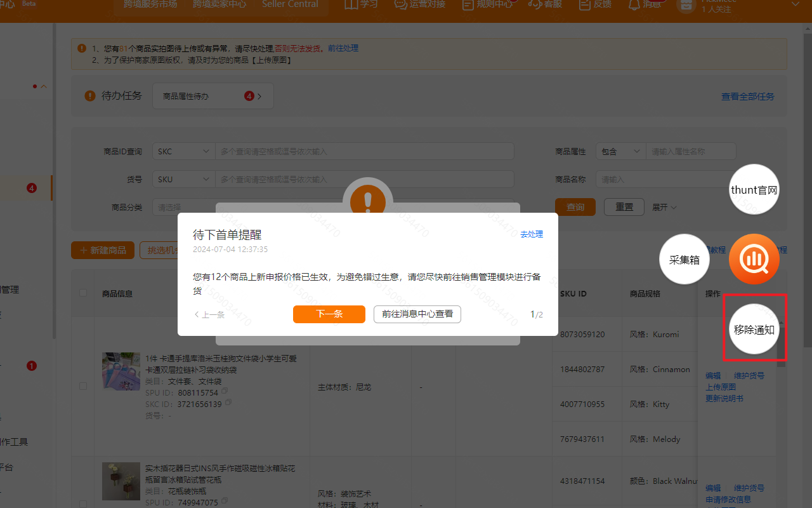Check the 卡通手提库洛米 product row checkbox
The width and height of the screenshot is (812, 508).
(83, 385)
